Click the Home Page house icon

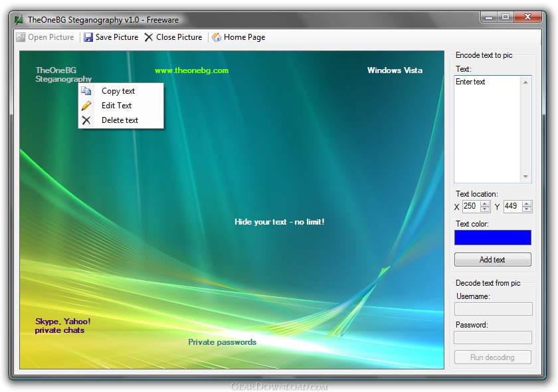[x=217, y=37]
